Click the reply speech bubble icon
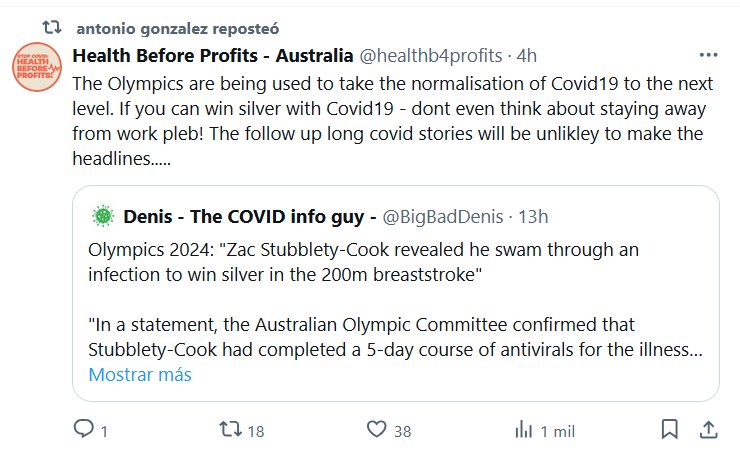This screenshot has height=454, width=740. 84,430
